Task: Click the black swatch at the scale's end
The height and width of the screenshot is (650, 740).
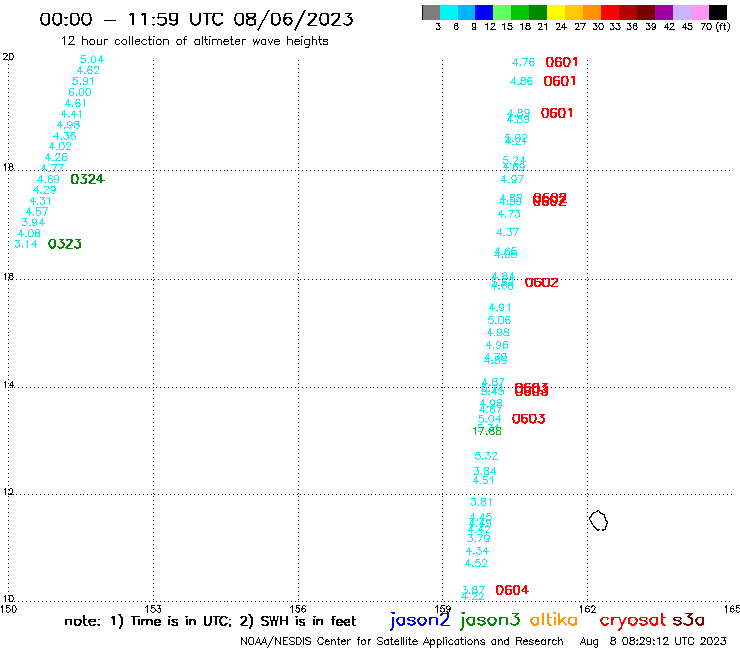Action: coord(717,13)
